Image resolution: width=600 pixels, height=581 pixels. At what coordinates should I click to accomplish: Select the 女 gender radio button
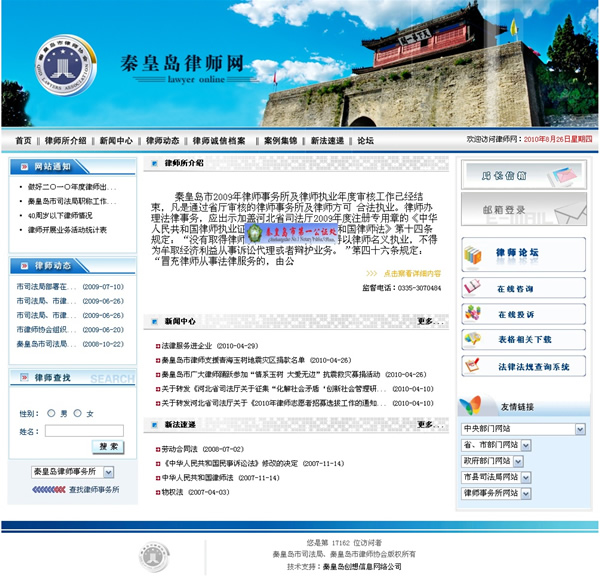(77, 413)
